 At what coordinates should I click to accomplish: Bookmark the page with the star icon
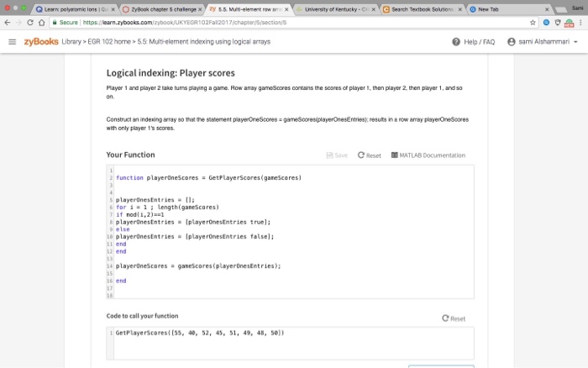tap(533, 23)
